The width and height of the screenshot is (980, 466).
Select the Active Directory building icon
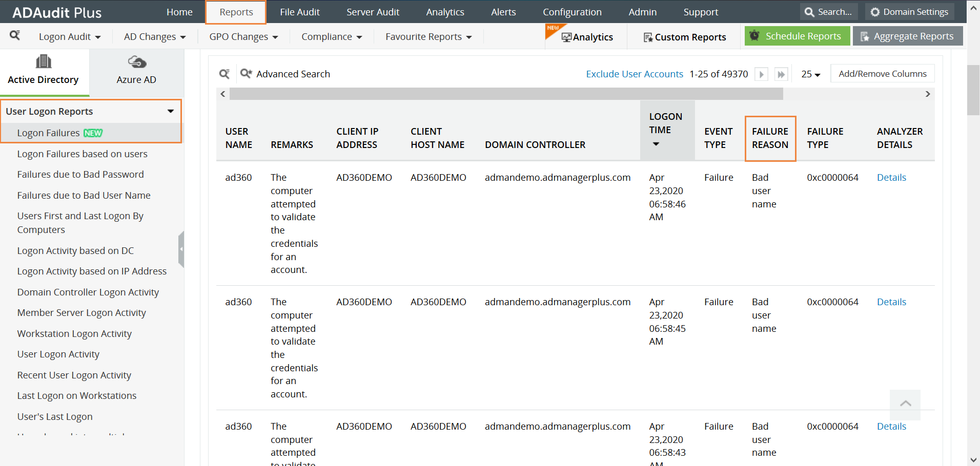[x=44, y=62]
